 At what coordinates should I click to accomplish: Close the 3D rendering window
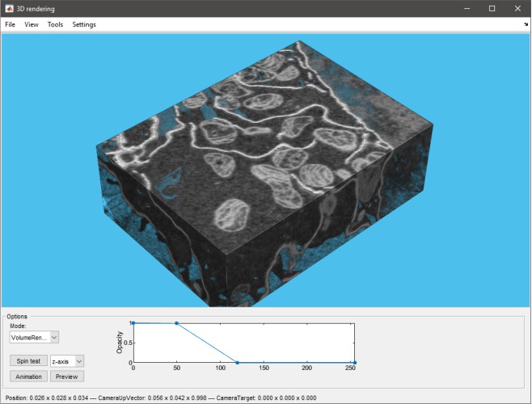pyautogui.click(x=517, y=8)
